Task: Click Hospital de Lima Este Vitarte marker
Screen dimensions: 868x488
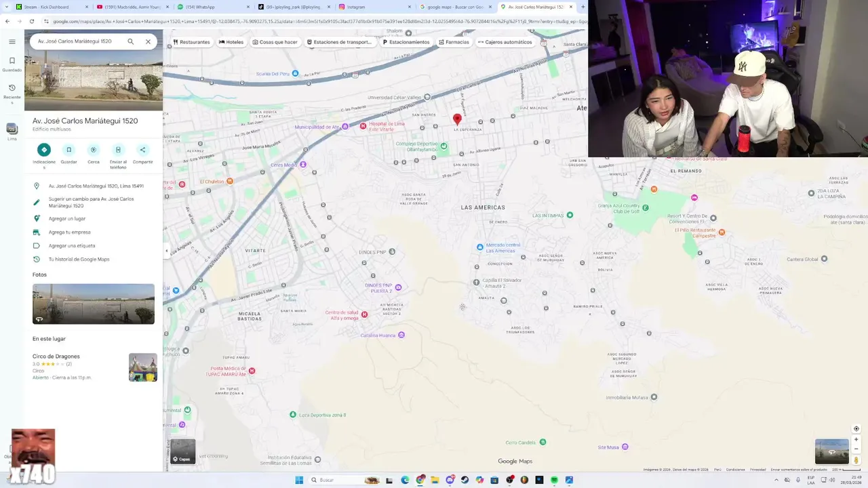Action: click(363, 125)
